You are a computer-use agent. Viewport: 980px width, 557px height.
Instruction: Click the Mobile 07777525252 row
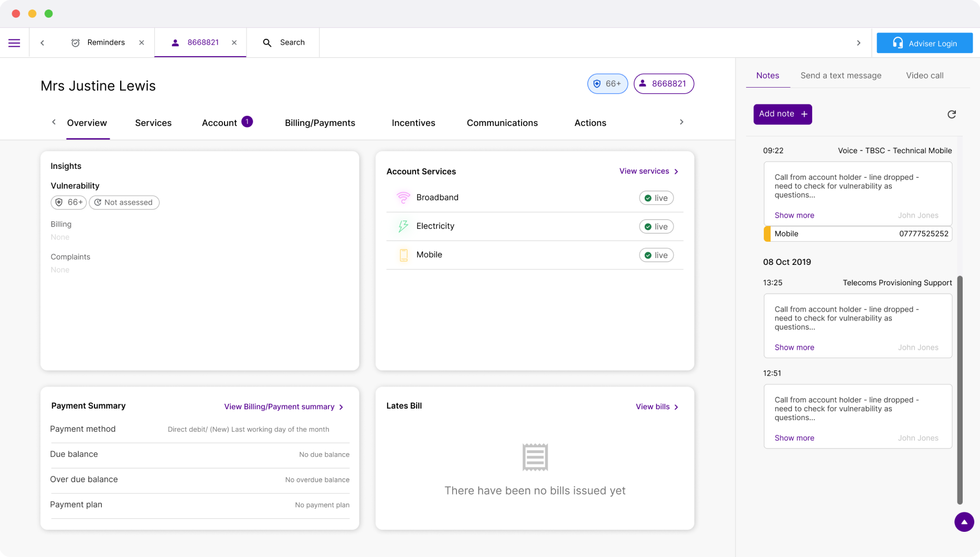pos(858,234)
